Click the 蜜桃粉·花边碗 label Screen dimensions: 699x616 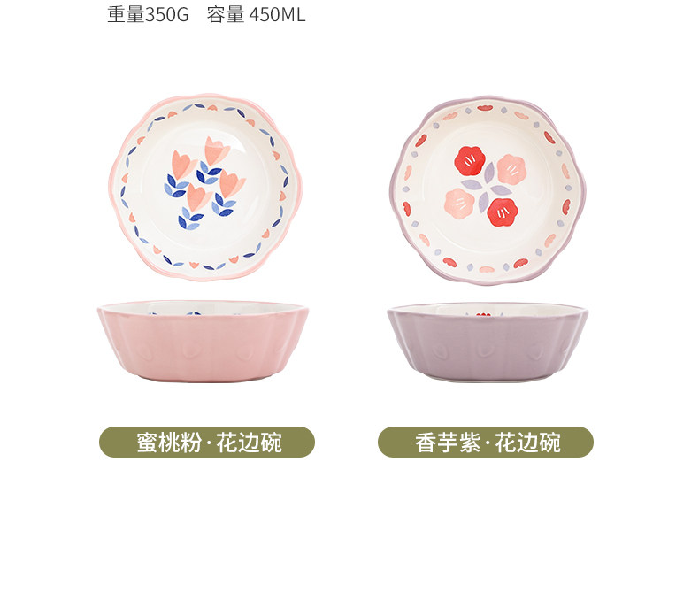pyautogui.click(x=207, y=442)
